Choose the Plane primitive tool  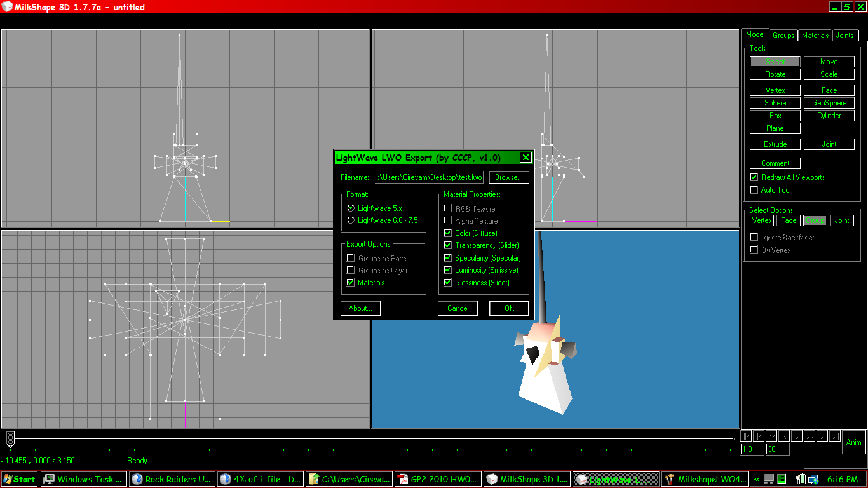[775, 128]
